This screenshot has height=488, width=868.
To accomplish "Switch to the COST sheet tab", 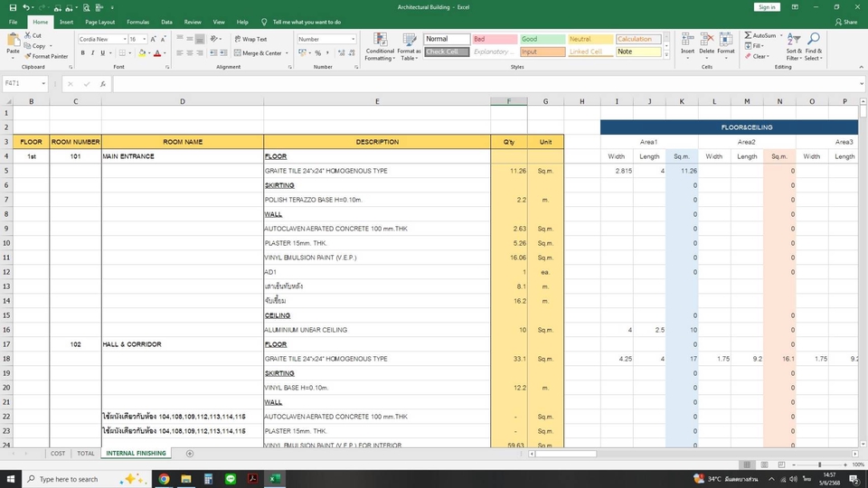I will (58, 454).
